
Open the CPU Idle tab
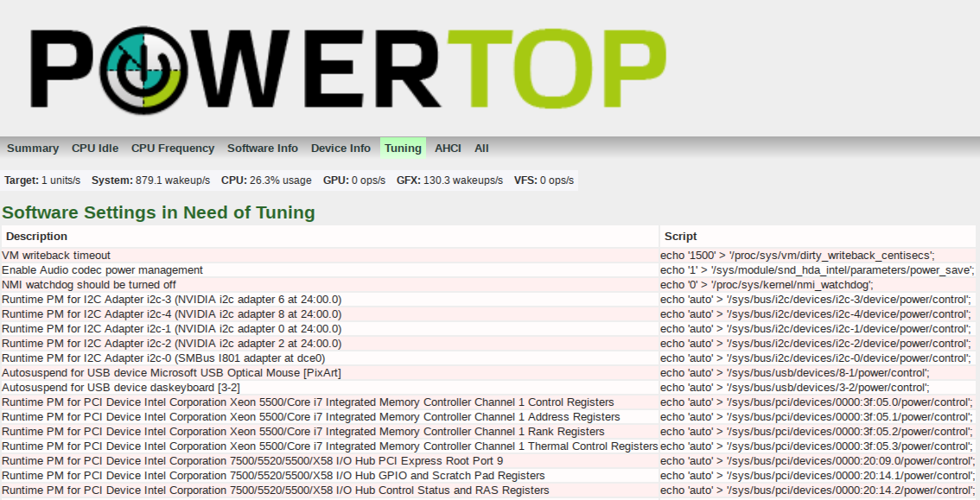click(x=94, y=148)
